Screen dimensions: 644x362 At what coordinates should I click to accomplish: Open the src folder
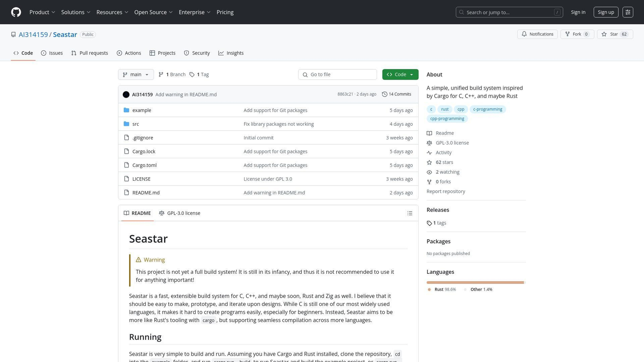click(x=136, y=124)
